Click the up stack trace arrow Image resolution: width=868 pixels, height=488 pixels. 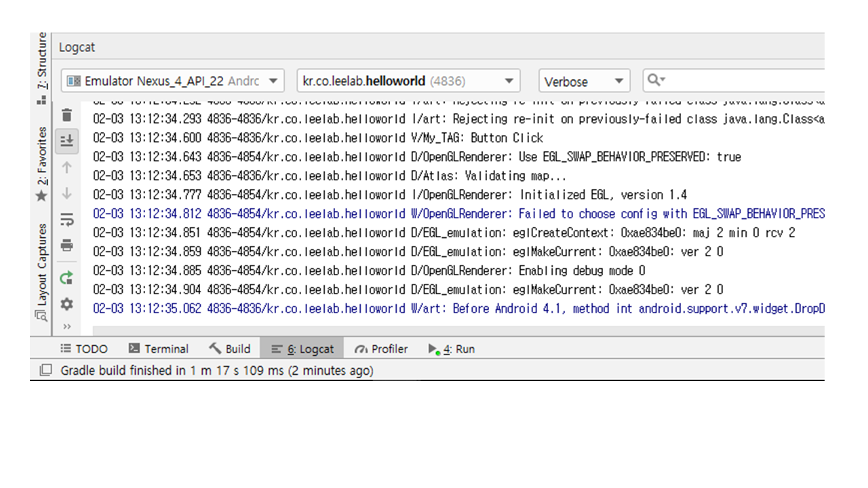tap(66, 167)
